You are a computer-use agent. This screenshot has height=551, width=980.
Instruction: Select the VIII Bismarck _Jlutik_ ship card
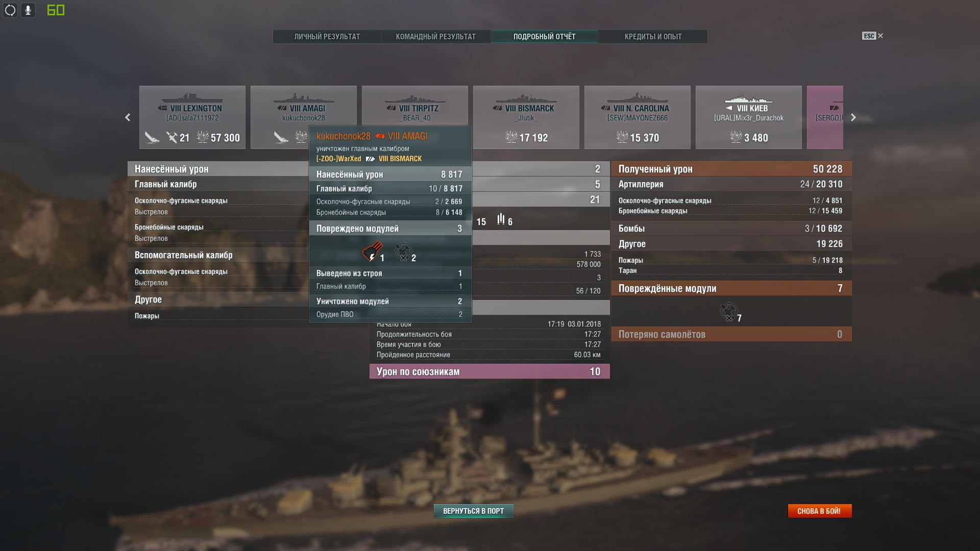pyautogui.click(x=526, y=117)
